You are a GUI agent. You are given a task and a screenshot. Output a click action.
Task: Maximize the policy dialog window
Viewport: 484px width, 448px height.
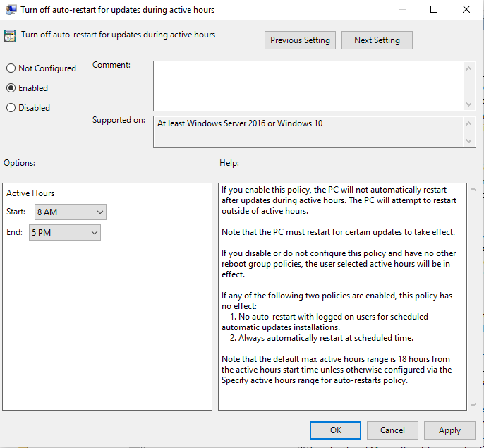click(x=434, y=9)
